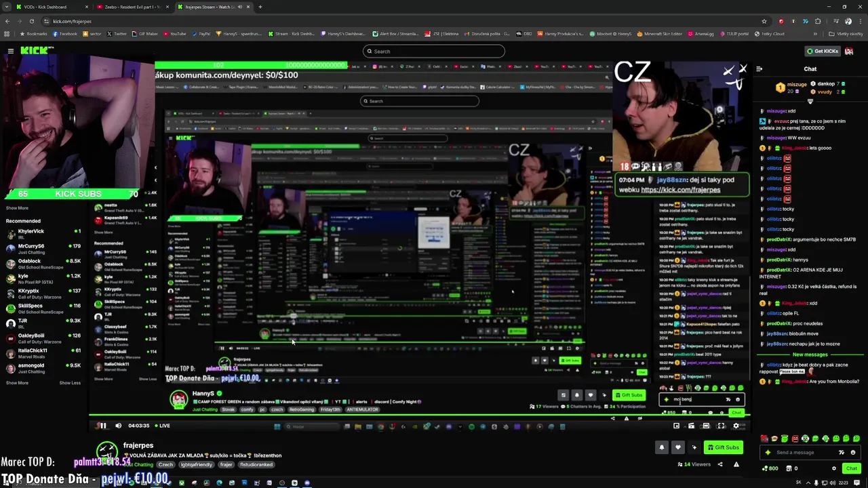Expand recommended list with Show More
868x488 pixels.
coord(17,383)
